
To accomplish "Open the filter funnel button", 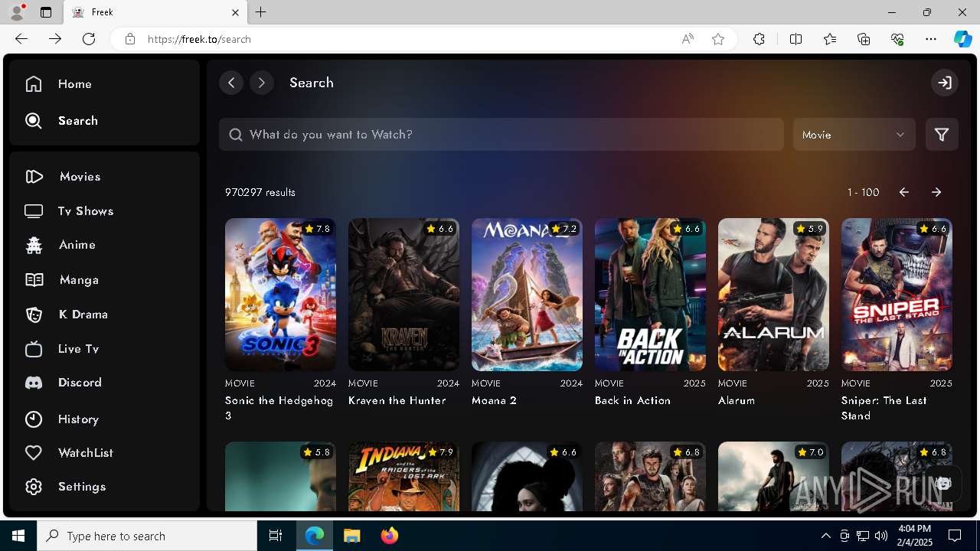I will (x=942, y=135).
